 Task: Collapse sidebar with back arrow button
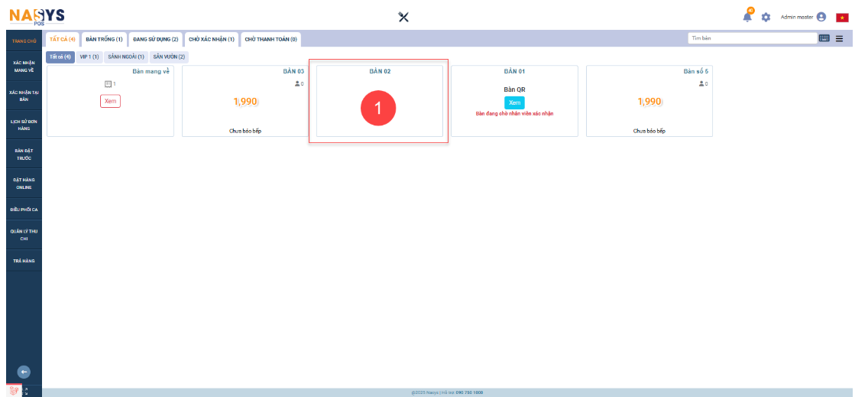pos(24,372)
